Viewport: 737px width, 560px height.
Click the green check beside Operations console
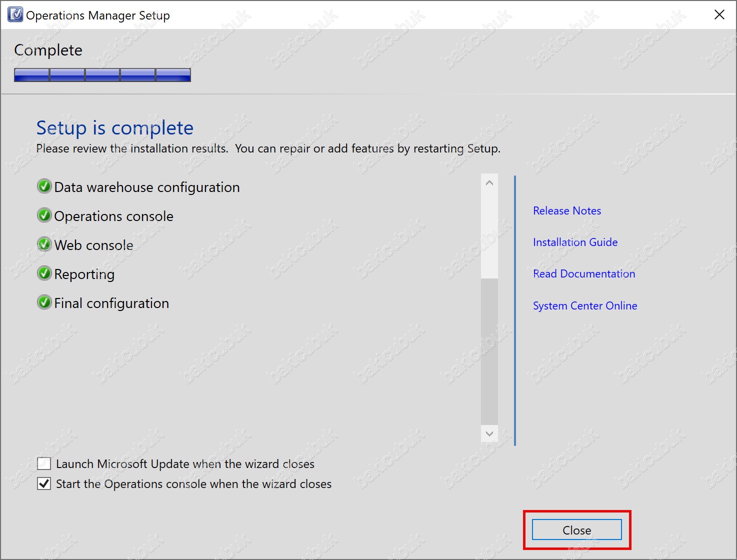[x=44, y=215]
